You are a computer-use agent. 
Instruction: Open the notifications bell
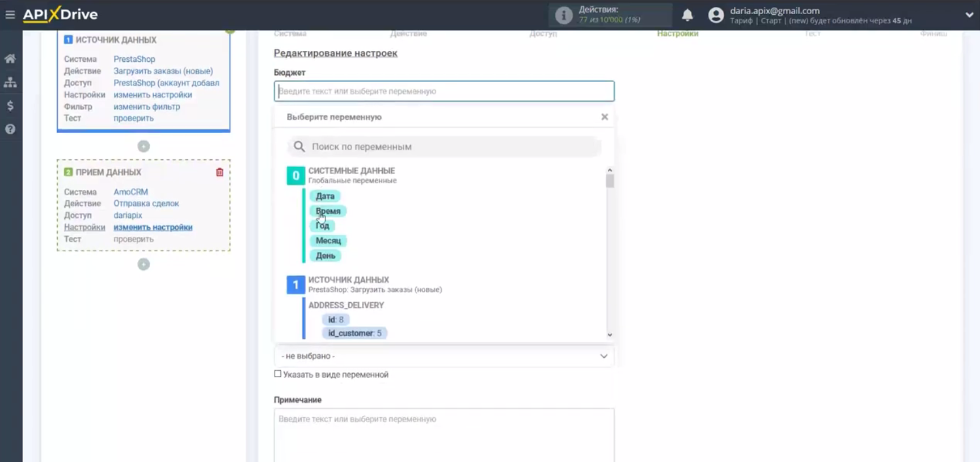click(687, 15)
